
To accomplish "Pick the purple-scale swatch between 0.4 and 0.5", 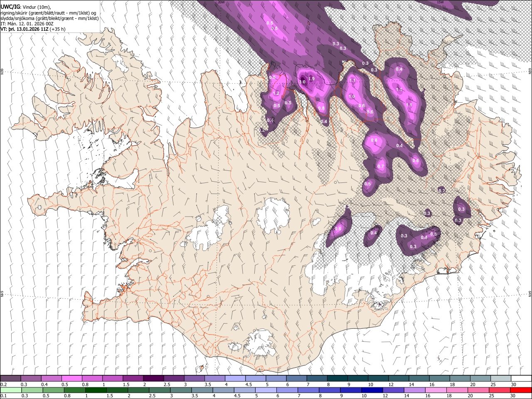I will point(52,379).
